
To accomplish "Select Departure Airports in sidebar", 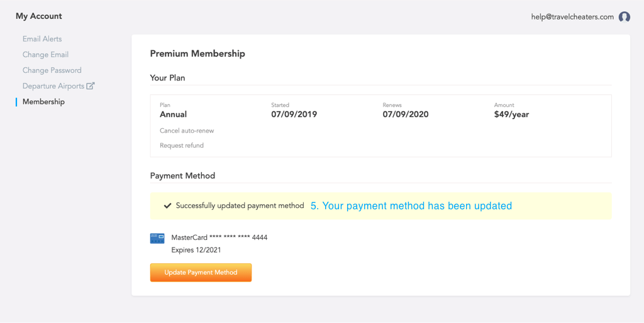I will pyautogui.click(x=53, y=86).
